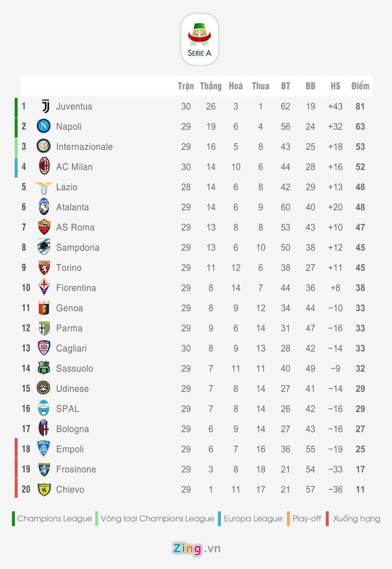
Task: Click the Europa League legend label
Action: 253,518
